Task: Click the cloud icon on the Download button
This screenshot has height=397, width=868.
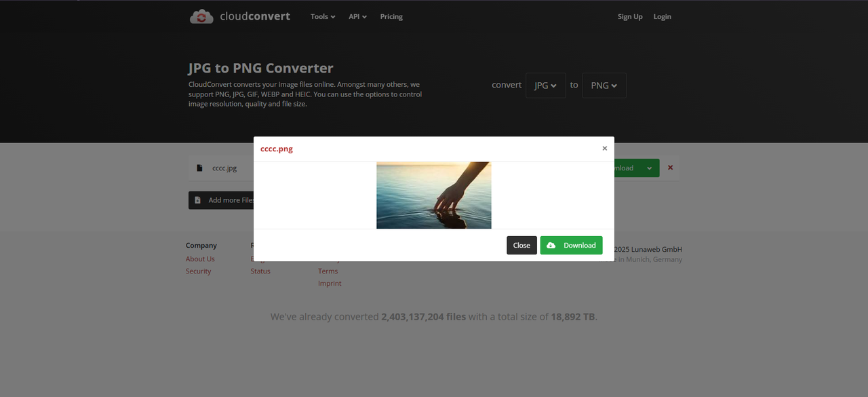Action: [551, 245]
